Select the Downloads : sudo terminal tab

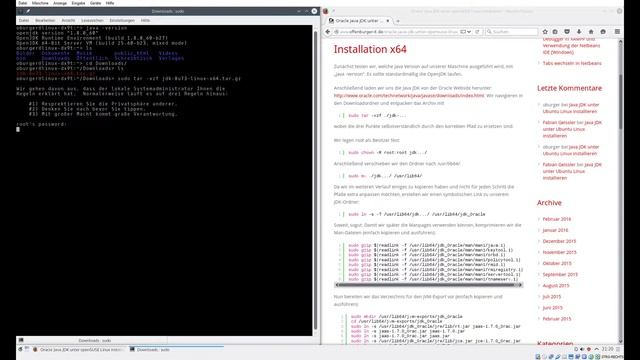point(95,340)
